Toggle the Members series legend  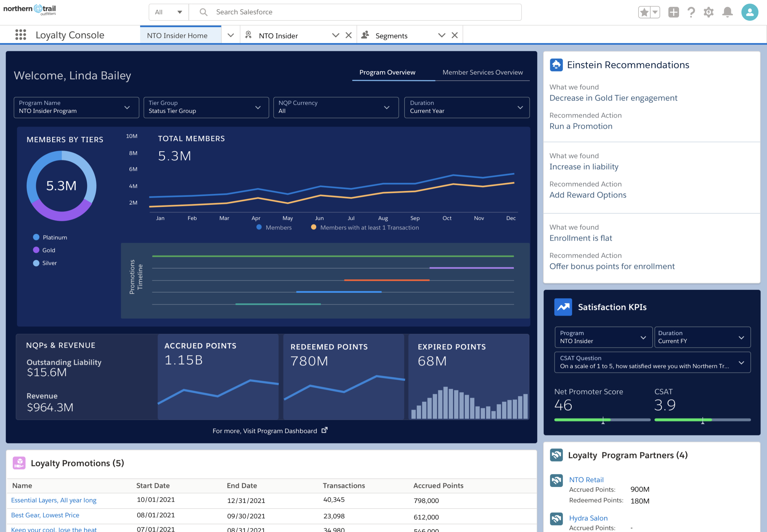pyautogui.click(x=274, y=227)
